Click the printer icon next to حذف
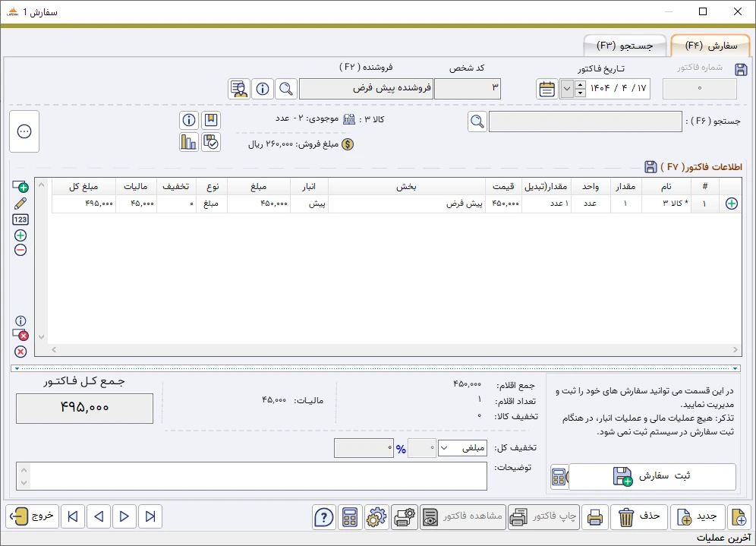756x546 pixels. pyautogui.click(x=595, y=517)
